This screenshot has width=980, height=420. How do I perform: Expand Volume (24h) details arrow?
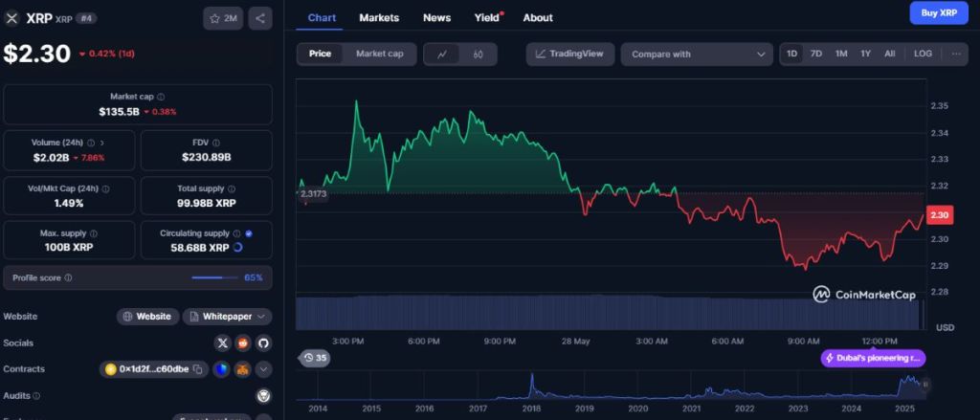(102, 143)
